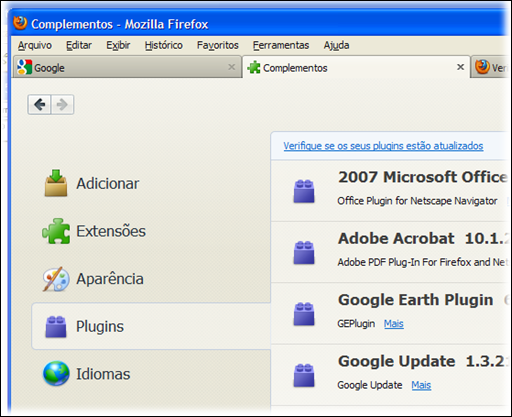Close the Complementos tab

tap(460, 67)
